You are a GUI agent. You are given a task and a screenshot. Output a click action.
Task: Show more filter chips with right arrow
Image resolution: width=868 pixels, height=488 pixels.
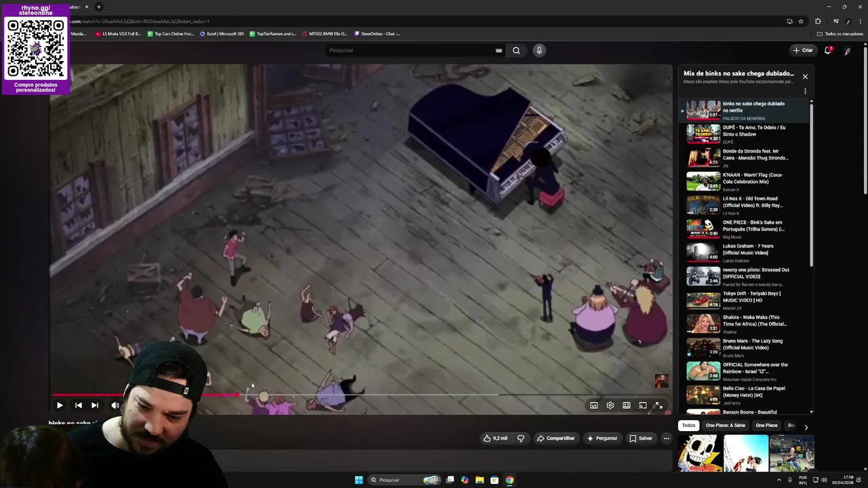(806, 427)
